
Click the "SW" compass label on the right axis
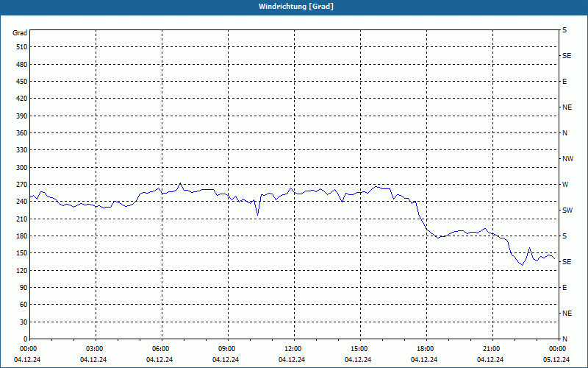pos(567,210)
